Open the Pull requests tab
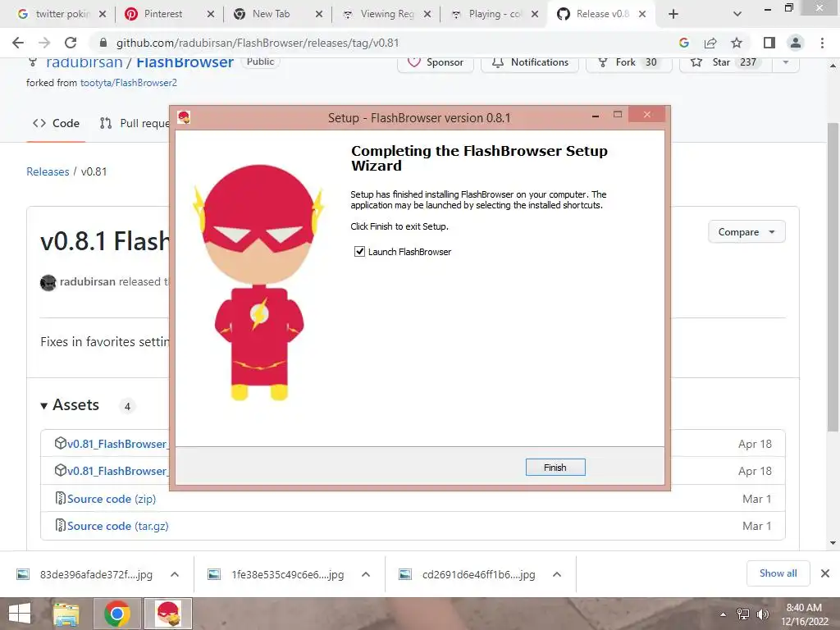840x630 pixels. tap(135, 123)
